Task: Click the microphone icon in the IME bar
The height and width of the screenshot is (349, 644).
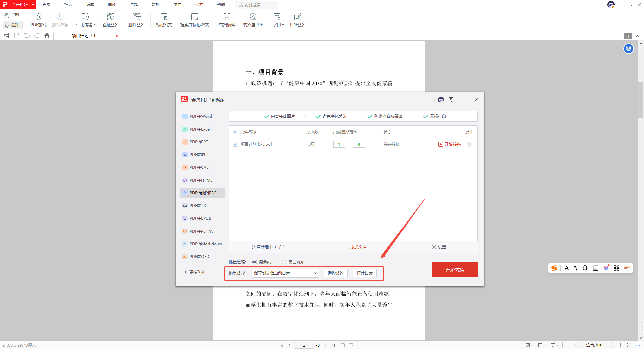Action: (x=585, y=268)
